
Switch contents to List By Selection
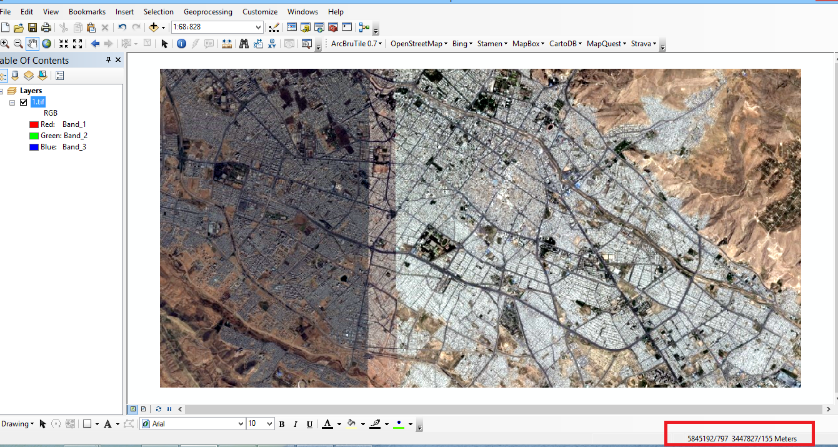tap(42, 75)
